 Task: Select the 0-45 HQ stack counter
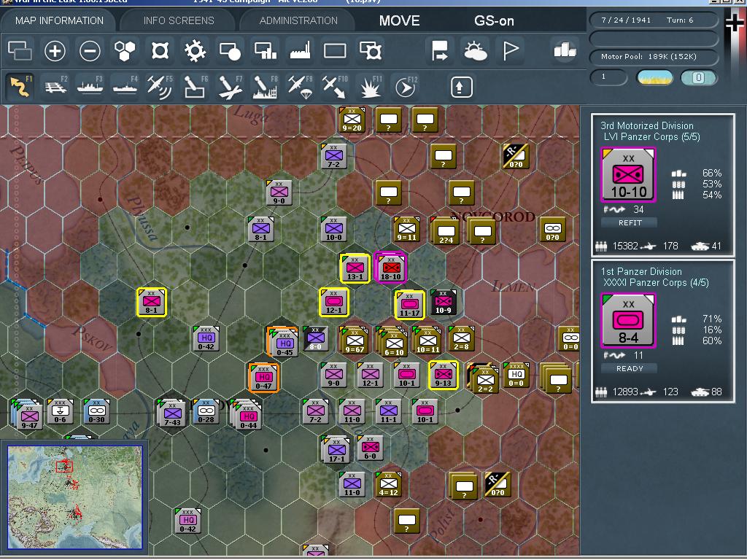285,344
